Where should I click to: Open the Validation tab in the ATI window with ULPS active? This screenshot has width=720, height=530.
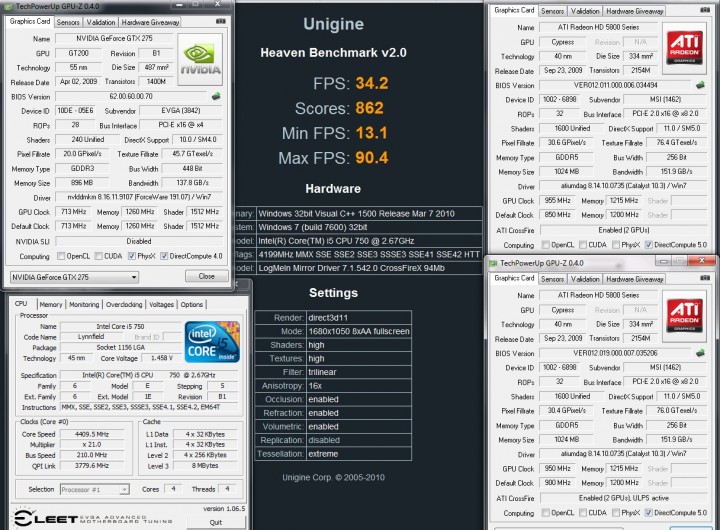click(x=585, y=279)
